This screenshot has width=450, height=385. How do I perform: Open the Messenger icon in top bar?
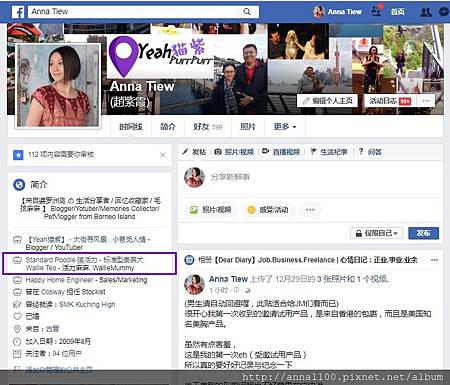point(444,12)
